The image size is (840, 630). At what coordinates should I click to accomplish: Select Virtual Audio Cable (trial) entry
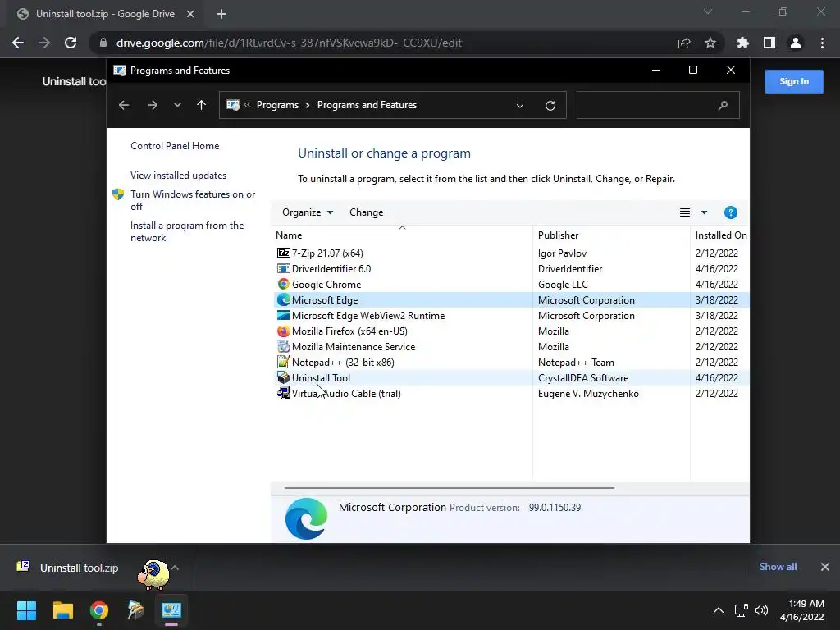(x=511, y=393)
